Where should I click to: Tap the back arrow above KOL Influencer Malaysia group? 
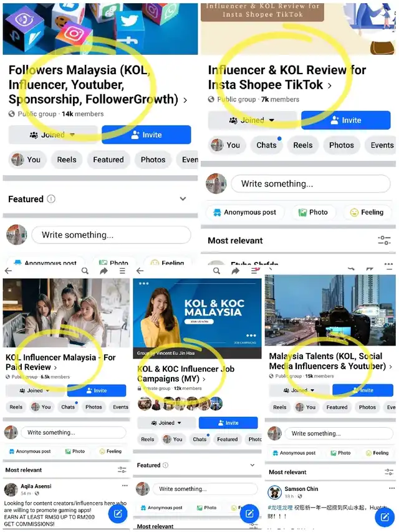tap(9, 271)
